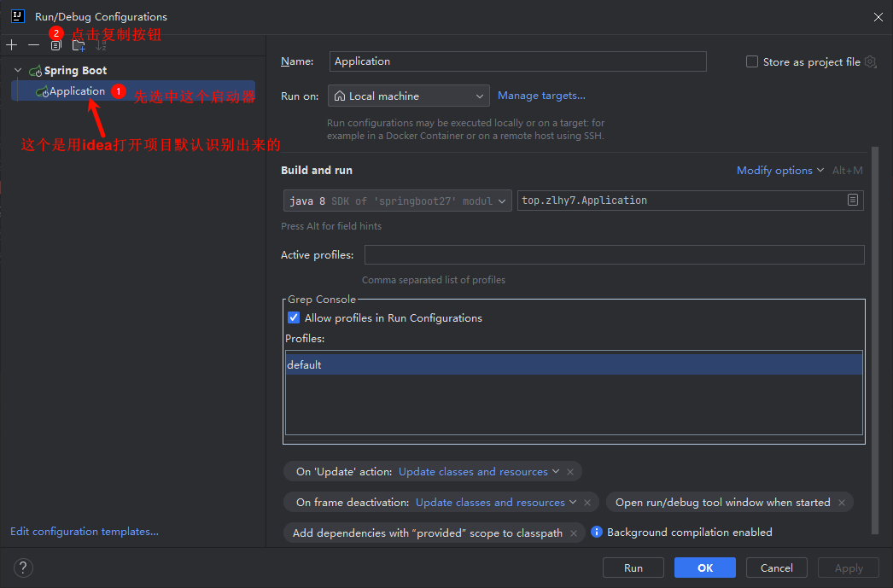This screenshot has height=588, width=893.
Task: Collapse the Spring Boot tree node
Action: coord(18,71)
